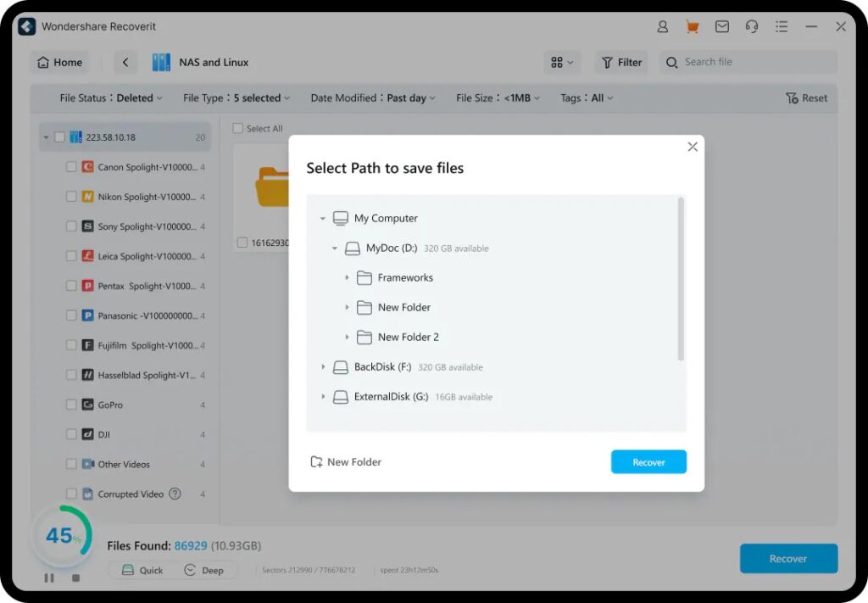Collapse the 223.58.10.18 tree node
Viewport: 868px width, 603px height.
pos(46,137)
